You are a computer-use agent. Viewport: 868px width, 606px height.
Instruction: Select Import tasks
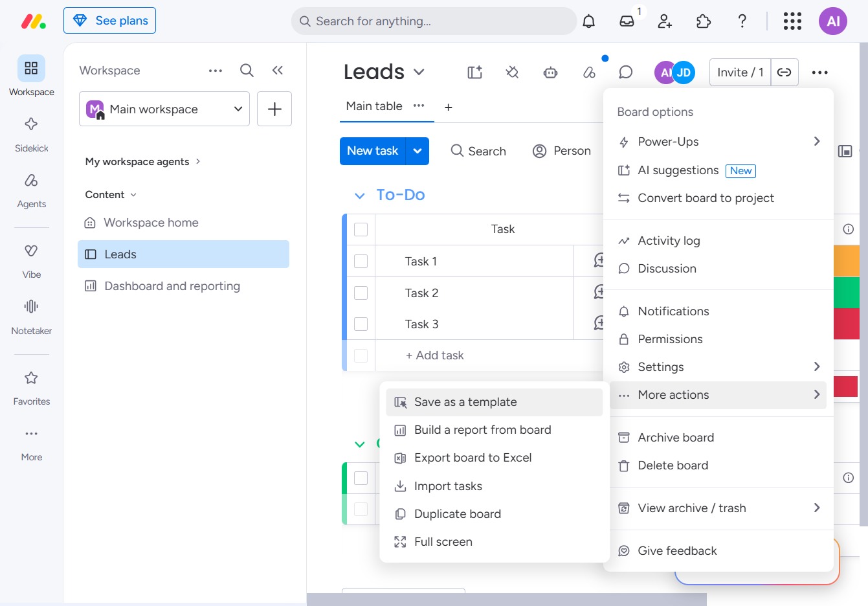click(x=495, y=486)
